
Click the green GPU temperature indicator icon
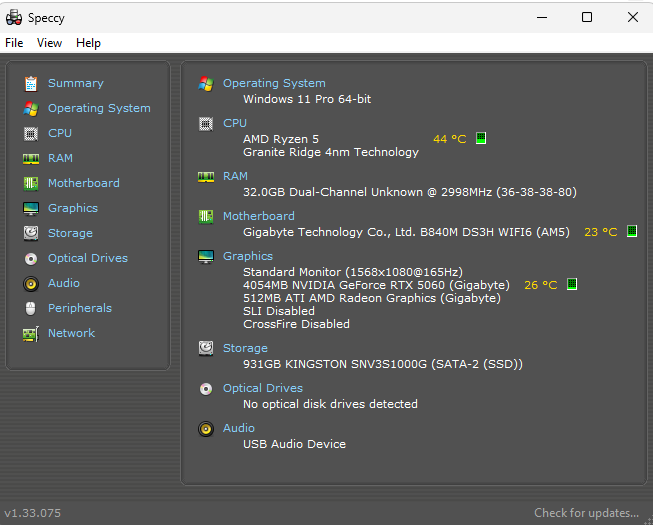tap(572, 284)
